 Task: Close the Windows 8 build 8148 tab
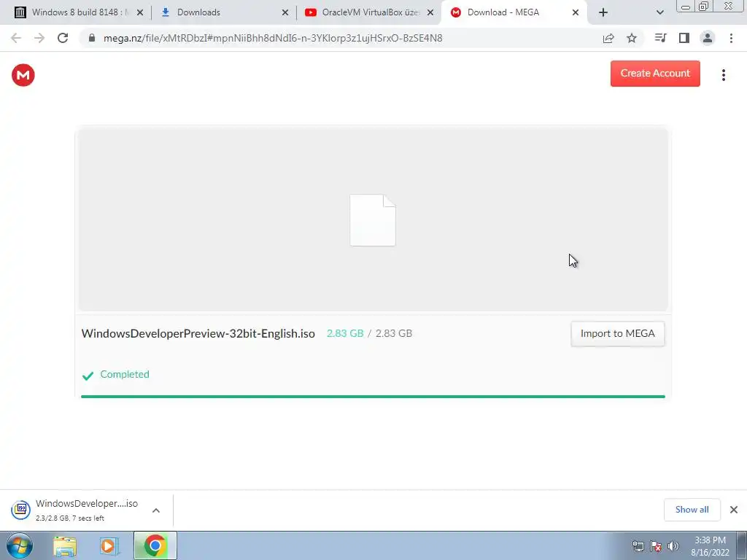pyautogui.click(x=140, y=13)
